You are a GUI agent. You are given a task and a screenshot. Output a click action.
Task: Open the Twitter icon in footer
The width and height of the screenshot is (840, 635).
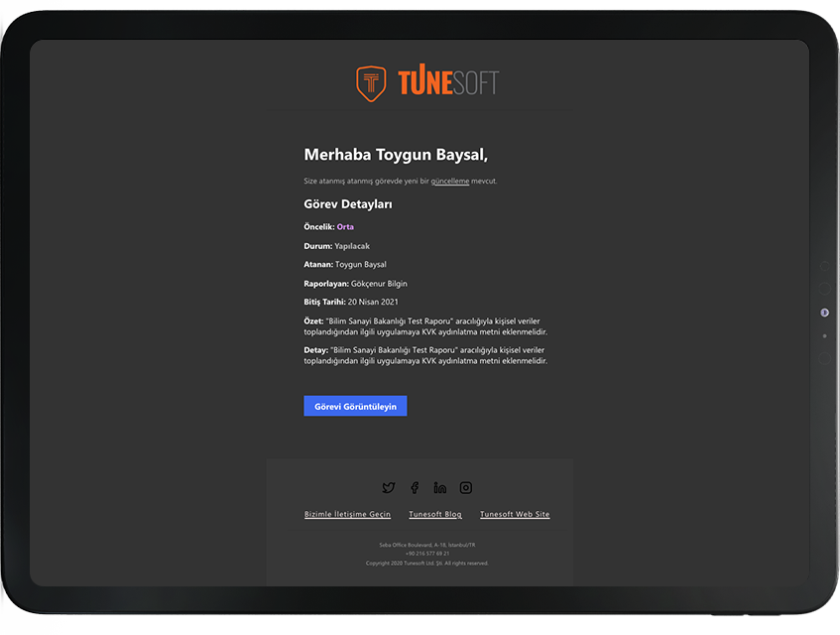pyautogui.click(x=389, y=487)
